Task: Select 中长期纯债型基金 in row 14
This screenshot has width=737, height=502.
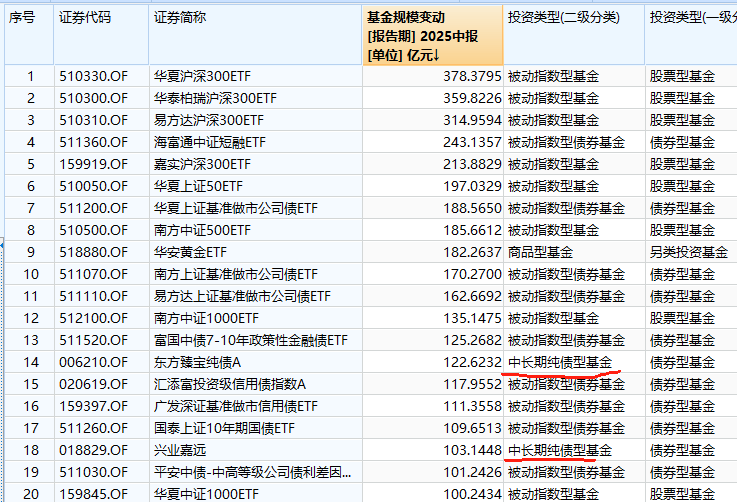Action: (x=560, y=362)
